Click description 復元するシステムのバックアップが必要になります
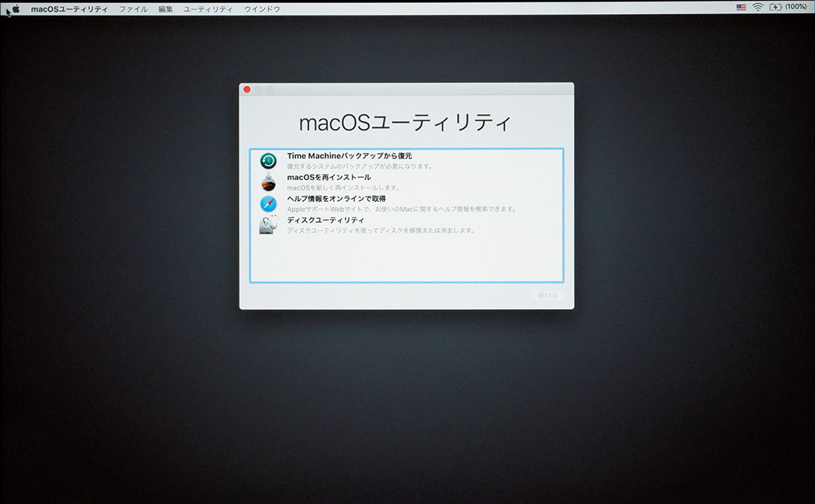Viewport: 815px width, 504px height. click(x=360, y=166)
